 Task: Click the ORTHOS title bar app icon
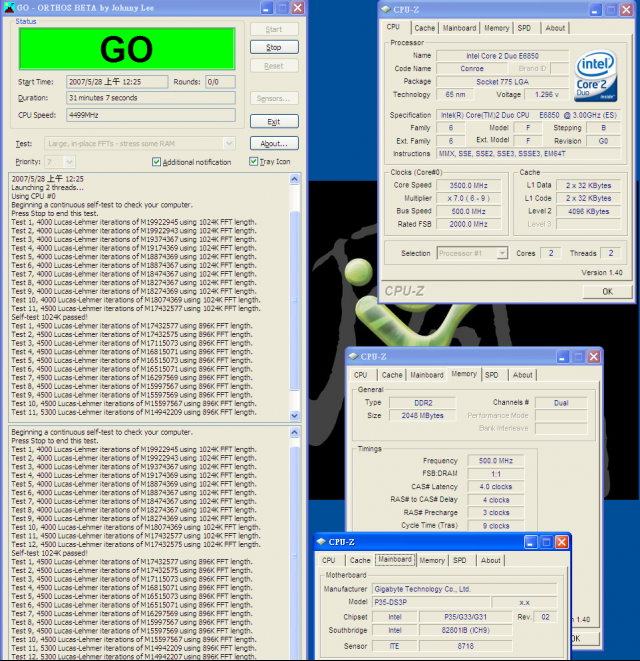(9, 7)
